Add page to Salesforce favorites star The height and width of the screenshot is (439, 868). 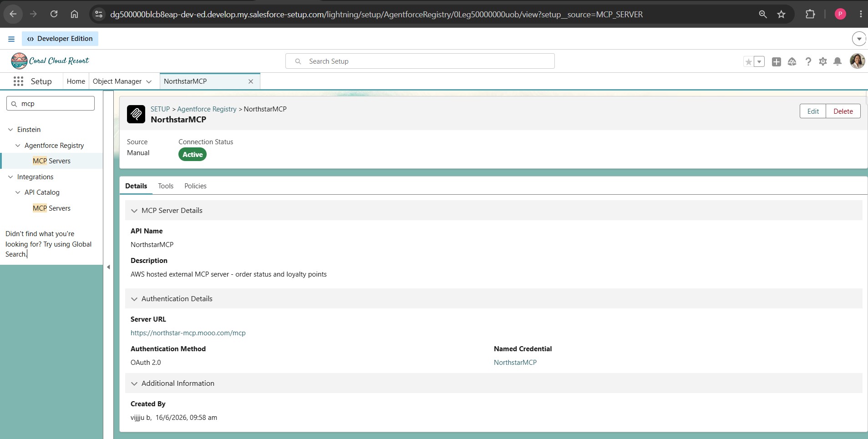pyautogui.click(x=748, y=61)
